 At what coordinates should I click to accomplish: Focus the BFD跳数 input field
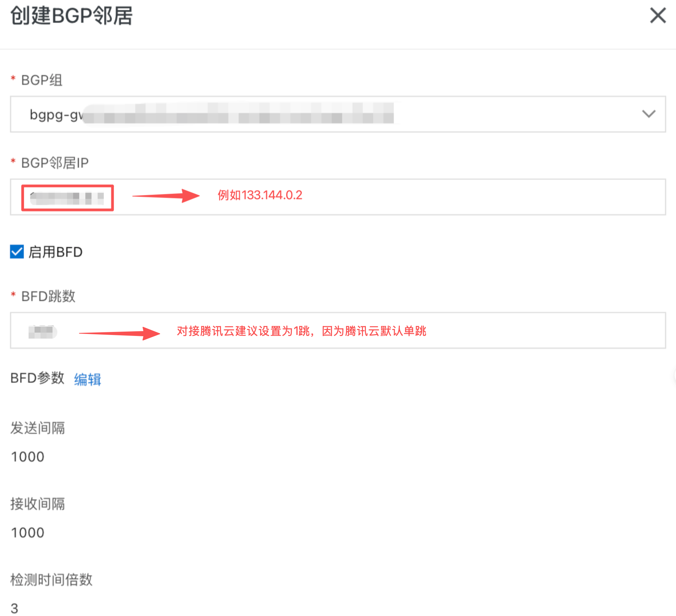point(338,331)
